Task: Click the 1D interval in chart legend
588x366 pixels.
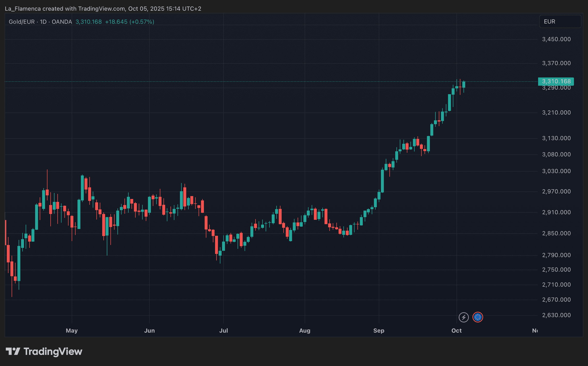Action: 43,22
